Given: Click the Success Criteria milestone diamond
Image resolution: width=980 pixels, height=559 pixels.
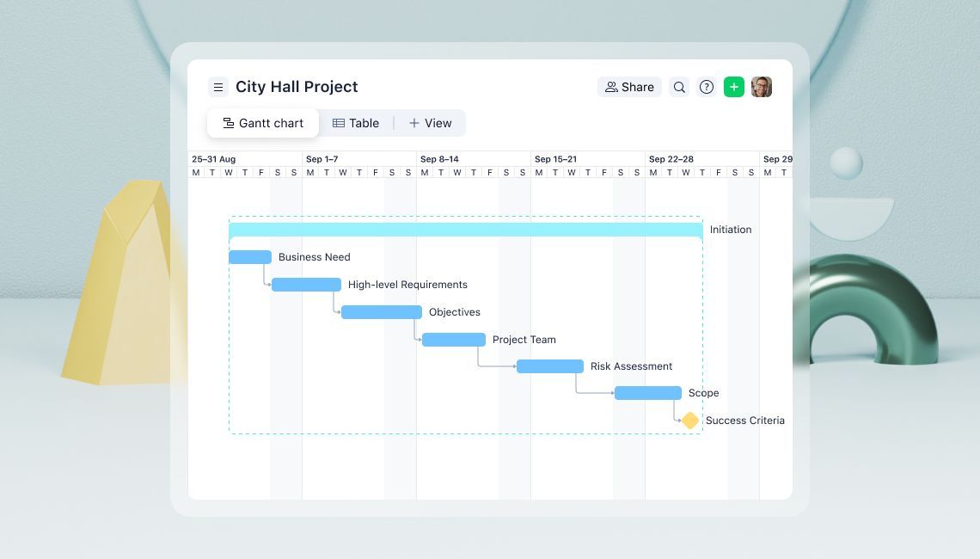Looking at the screenshot, I should [689, 420].
